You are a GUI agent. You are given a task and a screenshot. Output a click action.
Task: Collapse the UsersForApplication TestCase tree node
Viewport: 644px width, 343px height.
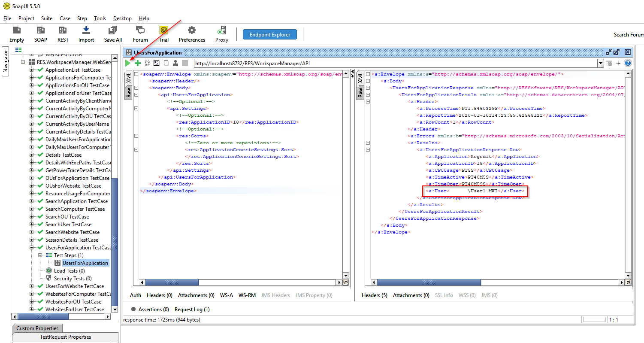pos(32,248)
